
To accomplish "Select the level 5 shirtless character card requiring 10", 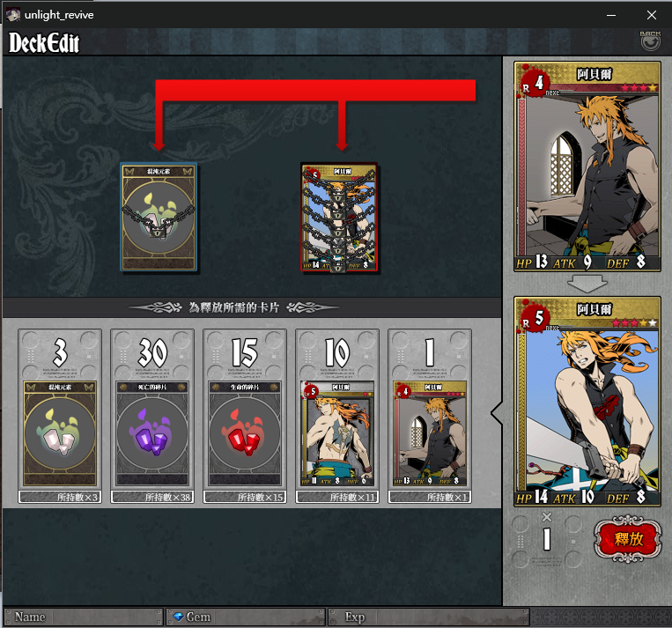I will [x=337, y=433].
